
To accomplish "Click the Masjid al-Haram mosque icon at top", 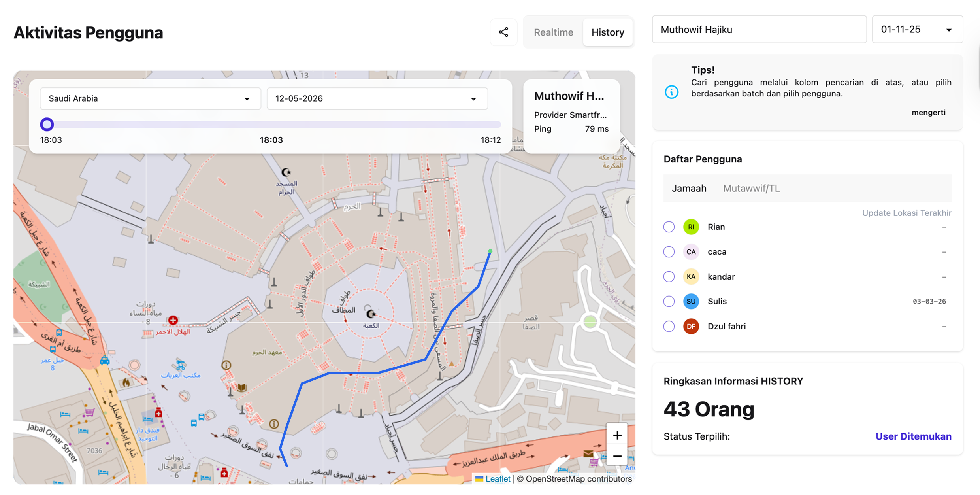I will [286, 172].
